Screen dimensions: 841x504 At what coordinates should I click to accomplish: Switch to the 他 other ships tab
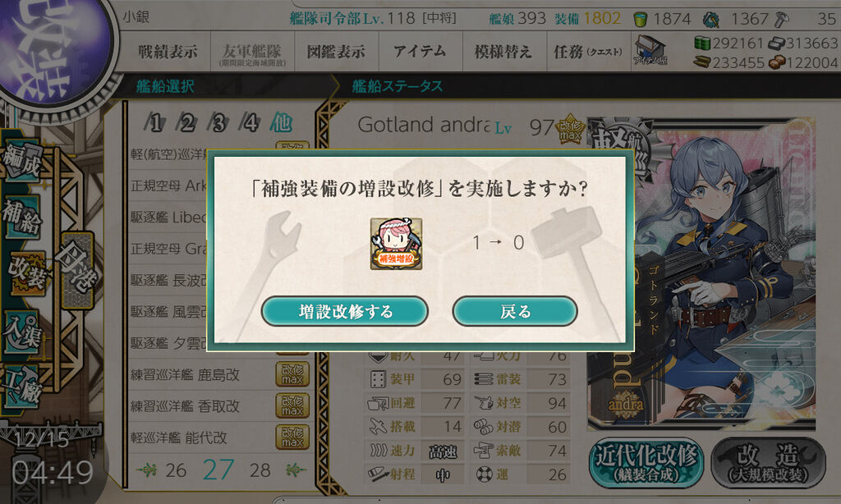[x=281, y=123]
